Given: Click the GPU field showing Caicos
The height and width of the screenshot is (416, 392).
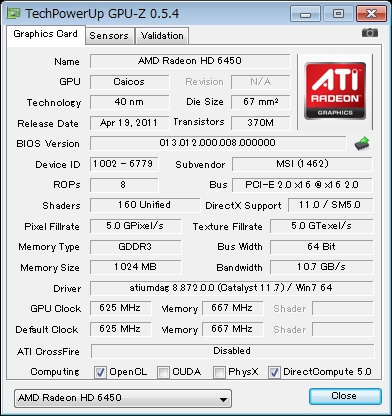Looking at the screenshot, I should coord(129,82).
